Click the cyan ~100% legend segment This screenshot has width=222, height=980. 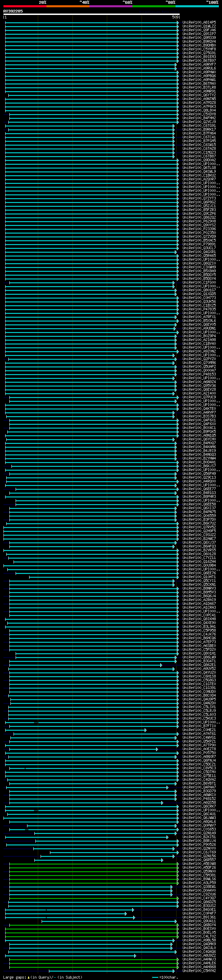coord(197,6)
